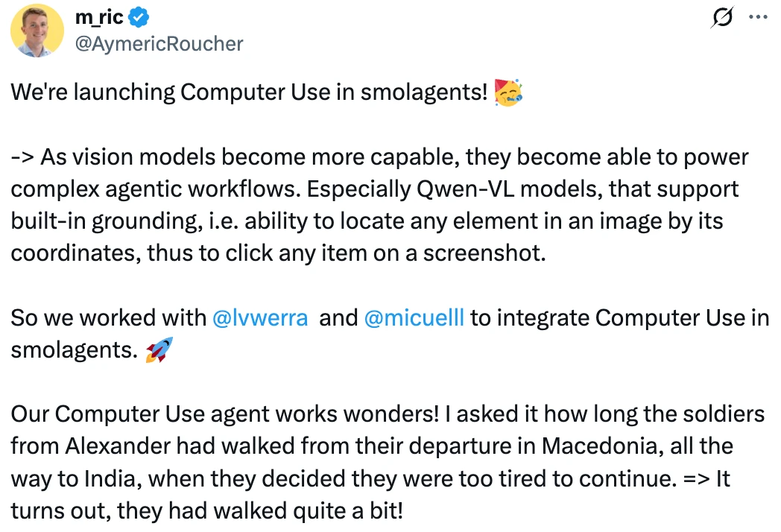The image size is (781, 532).
Task: Click the display name m_ric
Action: (99, 17)
